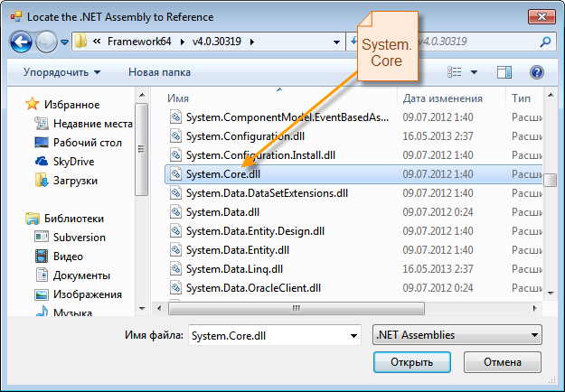Click the help question mark icon
This screenshot has height=392, width=565.
pyautogui.click(x=536, y=72)
